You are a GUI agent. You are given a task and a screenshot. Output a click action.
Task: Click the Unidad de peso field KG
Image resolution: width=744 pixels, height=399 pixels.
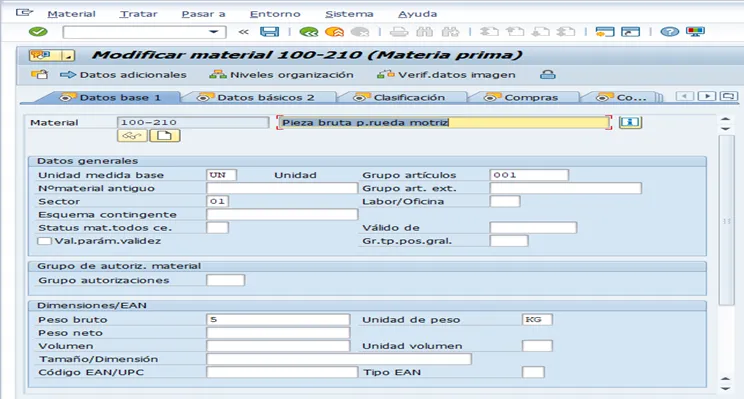[x=537, y=319]
